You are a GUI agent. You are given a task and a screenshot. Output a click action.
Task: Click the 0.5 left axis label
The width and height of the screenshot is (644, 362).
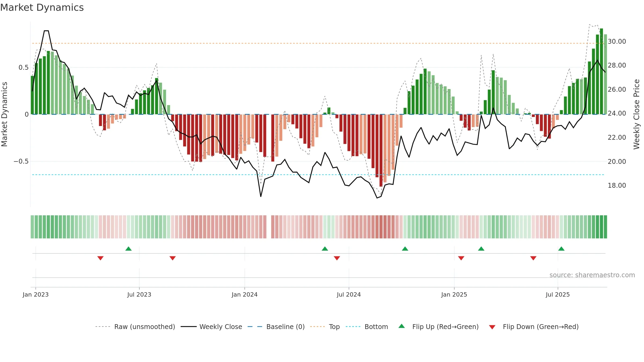(24, 67)
